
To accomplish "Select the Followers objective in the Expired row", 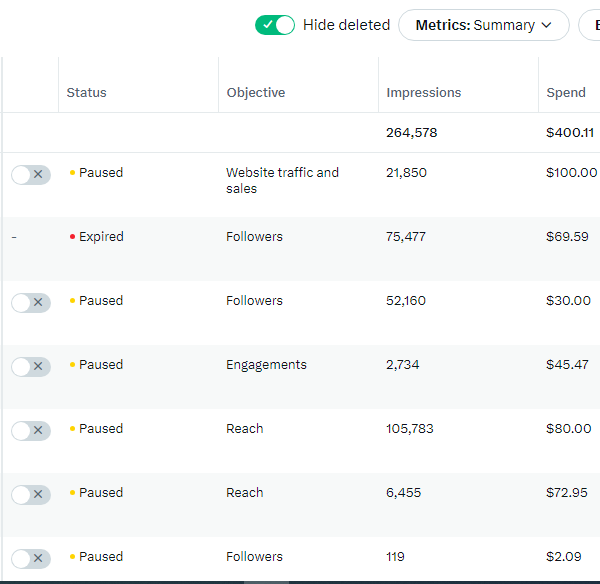I will [254, 237].
